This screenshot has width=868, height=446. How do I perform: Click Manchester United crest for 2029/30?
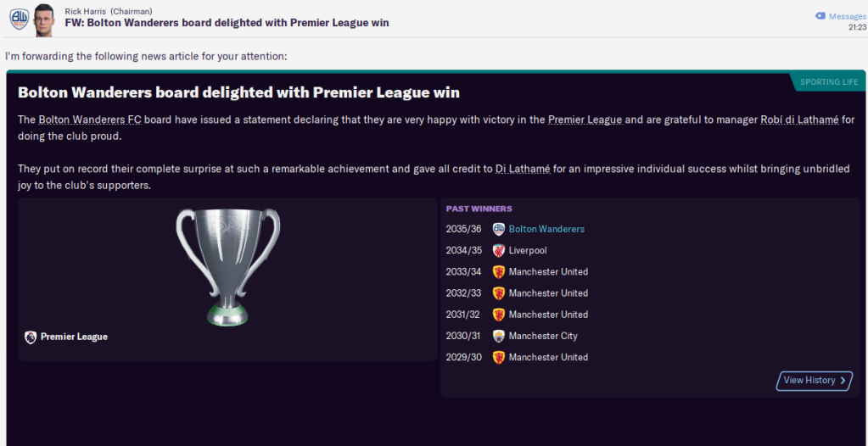pyautogui.click(x=499, y=358)
